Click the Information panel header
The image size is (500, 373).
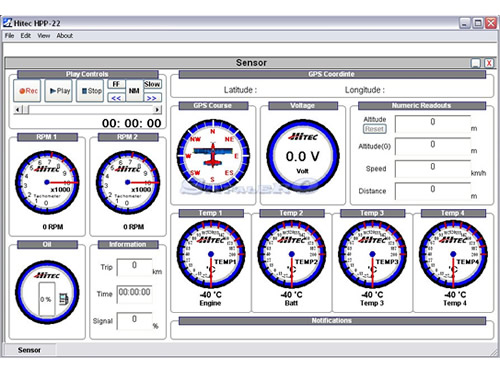pyautogui.click(x=128, y=244)
